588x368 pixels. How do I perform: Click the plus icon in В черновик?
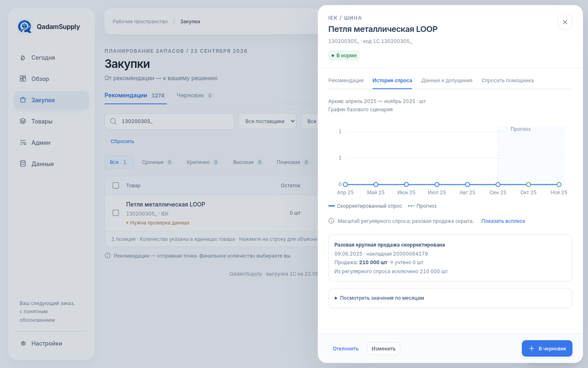532,348
